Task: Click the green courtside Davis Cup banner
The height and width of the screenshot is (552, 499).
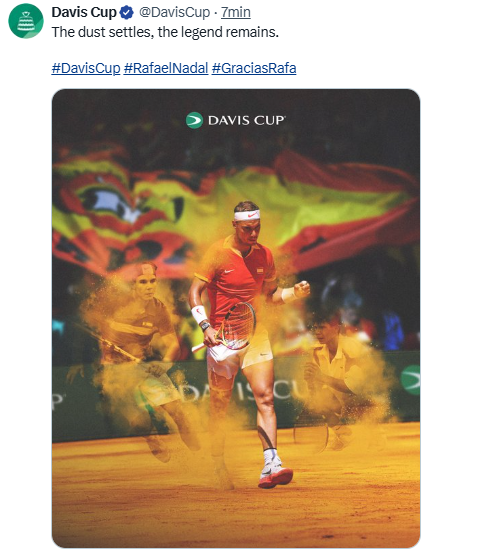Action: coord(235,394)
